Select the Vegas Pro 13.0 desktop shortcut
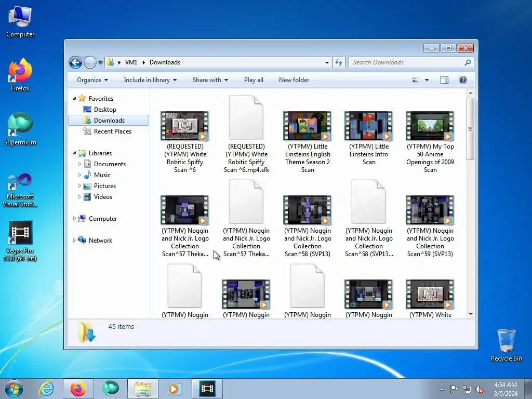Screen dimensions: 532x399 click(x=20, y=241)
